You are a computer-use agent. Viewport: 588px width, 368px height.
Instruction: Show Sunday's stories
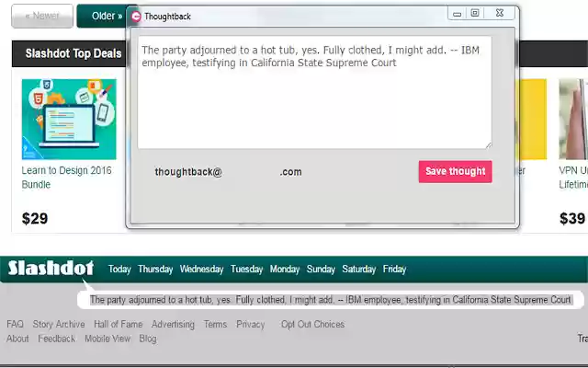[321, 270]
